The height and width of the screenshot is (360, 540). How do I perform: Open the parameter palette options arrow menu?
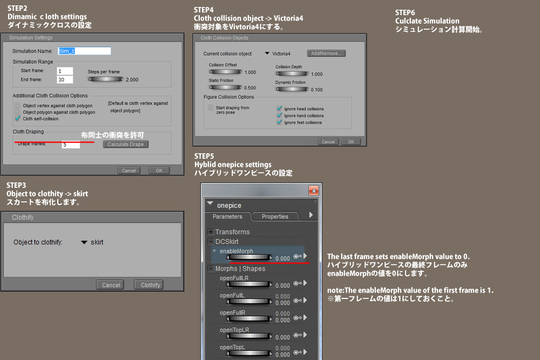(311, 215)
